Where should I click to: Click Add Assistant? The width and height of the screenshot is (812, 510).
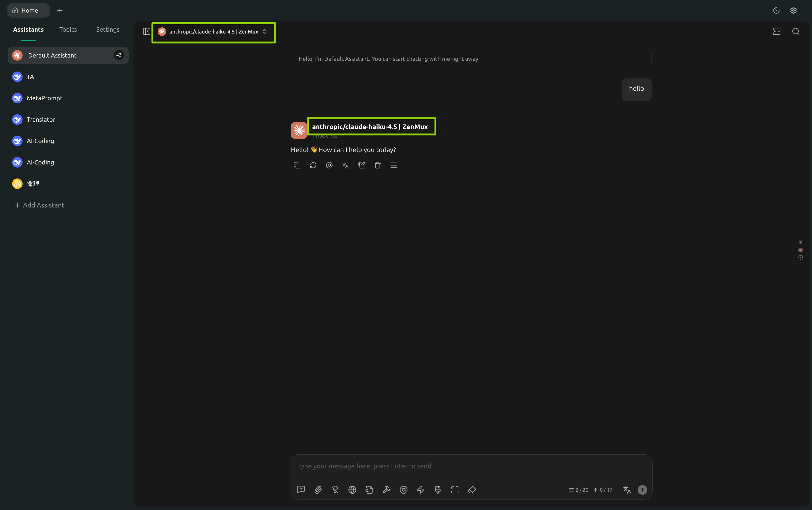click(x=39, y=205)
